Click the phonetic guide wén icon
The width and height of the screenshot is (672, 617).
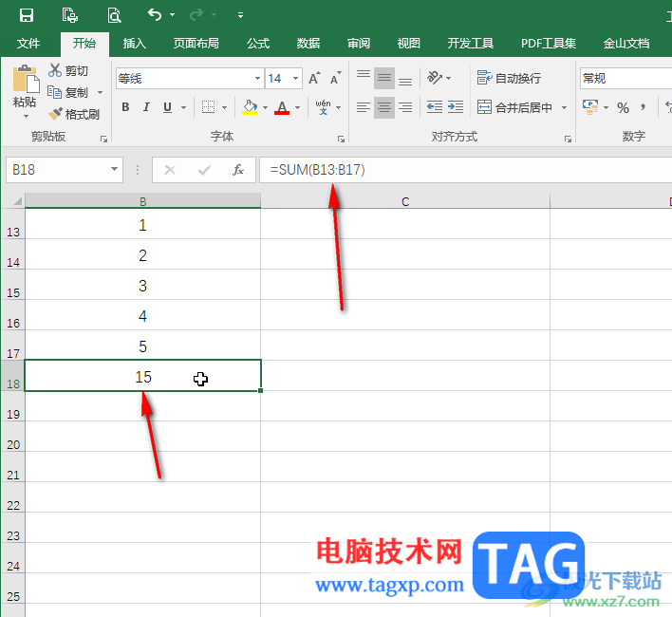pos(323,107)
